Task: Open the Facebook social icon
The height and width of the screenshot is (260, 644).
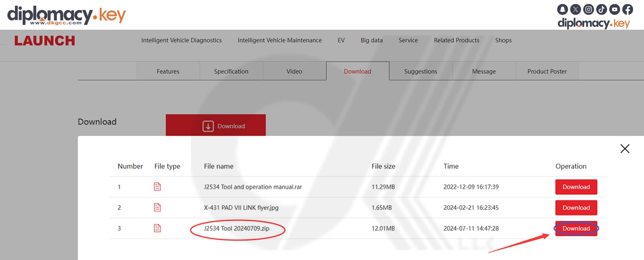Action: click(627, 9)
